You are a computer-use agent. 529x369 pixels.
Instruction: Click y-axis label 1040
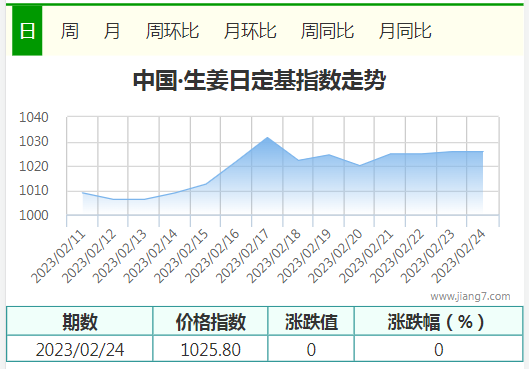[34, 117]
